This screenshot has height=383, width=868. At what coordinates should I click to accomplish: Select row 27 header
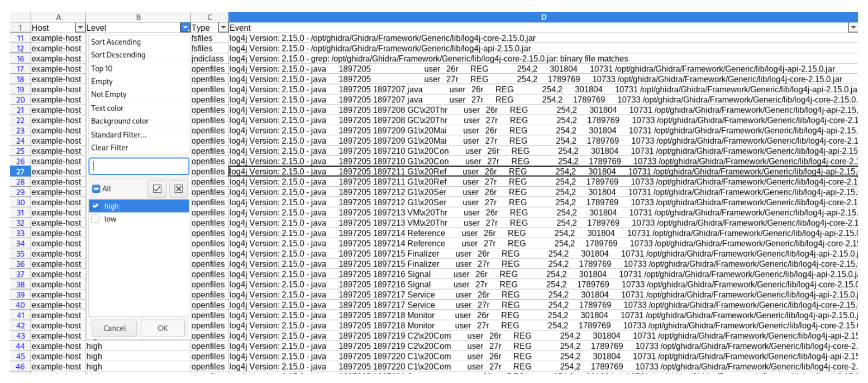click(x=20, y=172)
